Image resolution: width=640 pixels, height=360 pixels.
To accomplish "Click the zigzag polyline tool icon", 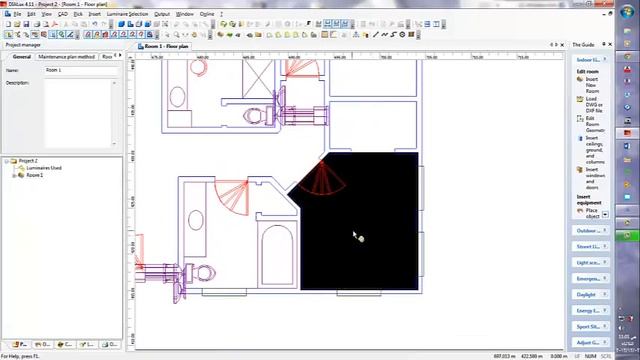I will [x=384, y=35].
